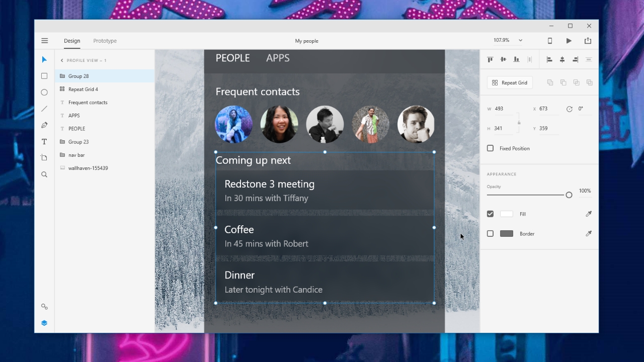The width and height of the screenshot is (644, 362).
Task: Switch to the Design tab
Action: (x=72, y=41)
